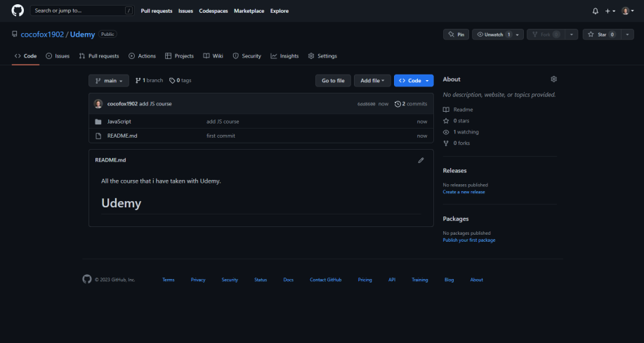Open the README.md file in file list
The height and width of the screenshot is (343, 644).
122,136
